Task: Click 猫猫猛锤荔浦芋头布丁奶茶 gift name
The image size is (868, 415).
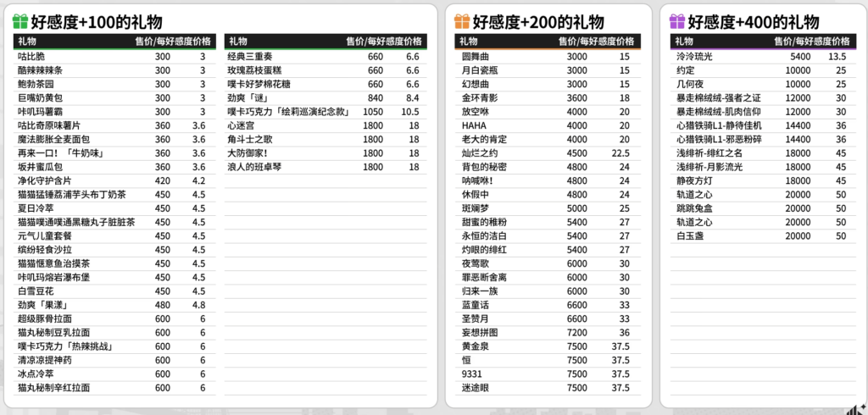Action: (72, 195)
